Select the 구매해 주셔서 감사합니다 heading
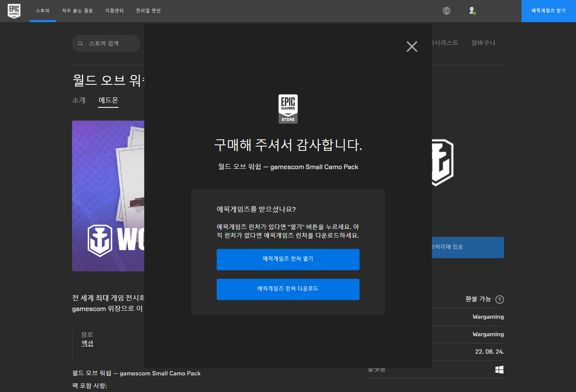This screenshot has height=392, width=576. [288, 145]
